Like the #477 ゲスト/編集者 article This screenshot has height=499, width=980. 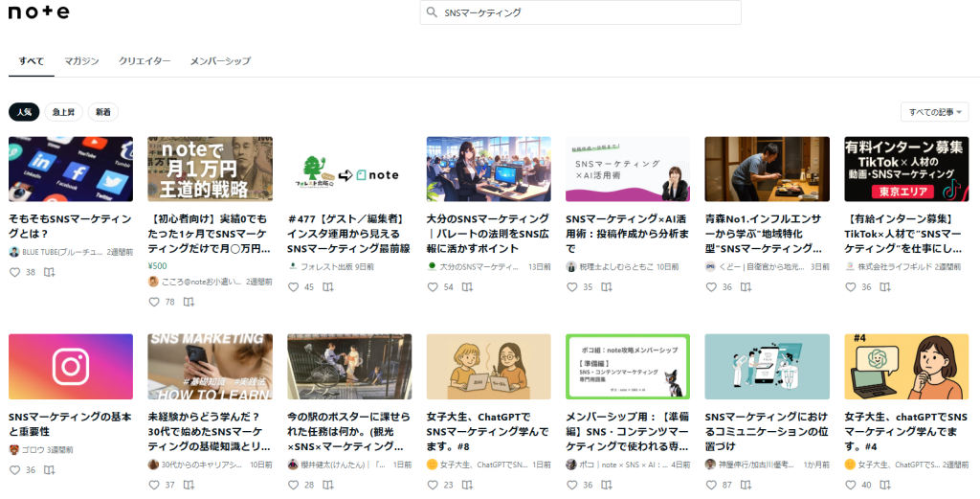point(294,287)
